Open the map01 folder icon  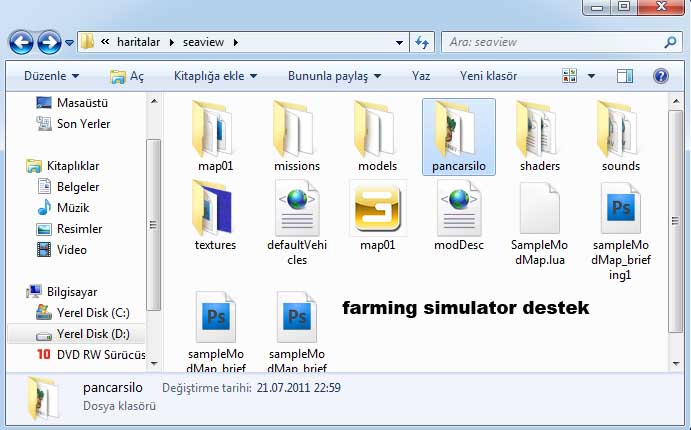[x=215, y=135]
